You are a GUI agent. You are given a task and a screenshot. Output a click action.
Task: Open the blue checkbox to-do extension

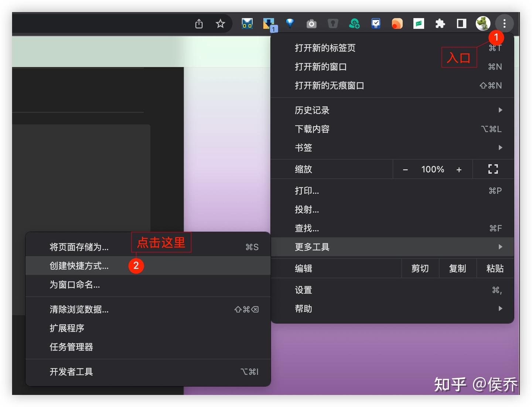[x=376, y=23]
